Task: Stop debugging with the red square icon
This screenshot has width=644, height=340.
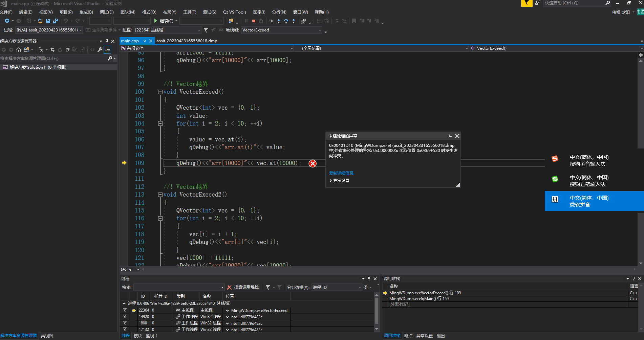Action: click(x=253, y=21)
